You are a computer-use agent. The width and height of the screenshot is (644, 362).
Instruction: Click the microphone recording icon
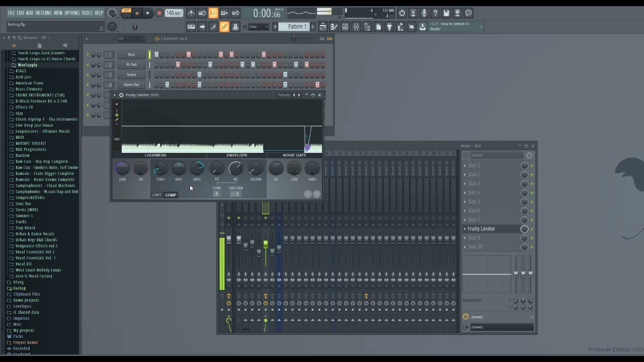click(424, 13)
